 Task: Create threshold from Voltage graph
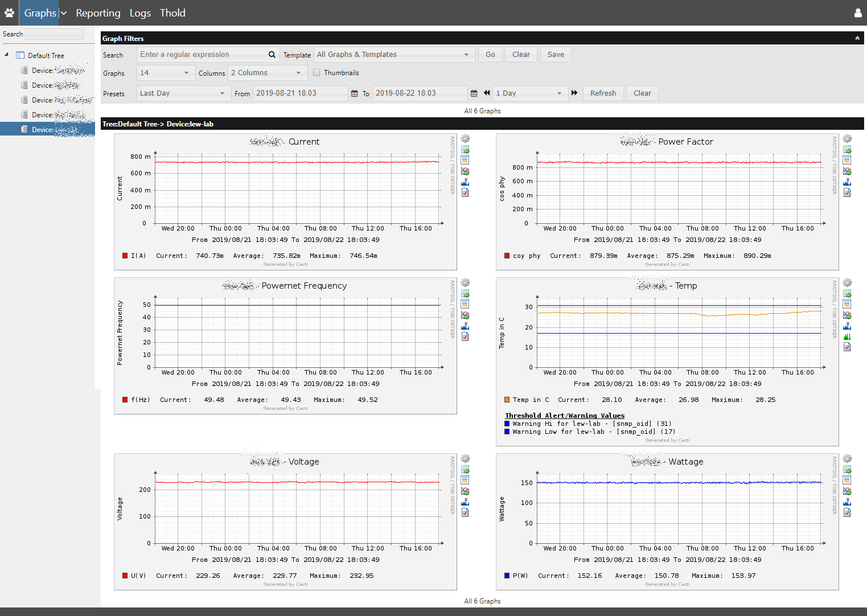point(465,513)
